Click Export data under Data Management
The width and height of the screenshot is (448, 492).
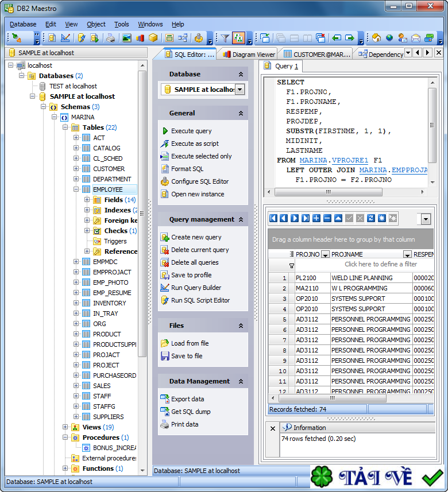(x=187, y=399)
